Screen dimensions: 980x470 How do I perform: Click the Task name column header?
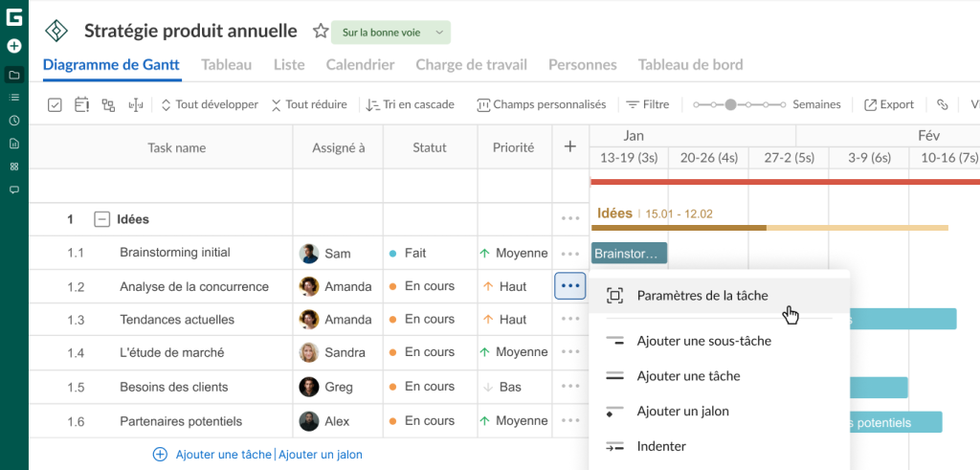pos(176,147)
